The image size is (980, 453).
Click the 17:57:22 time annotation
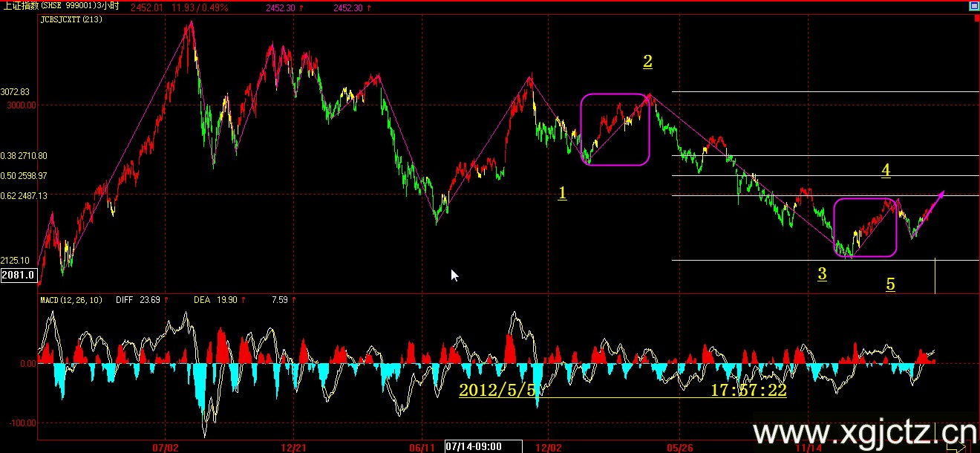[x=748, y=390]
